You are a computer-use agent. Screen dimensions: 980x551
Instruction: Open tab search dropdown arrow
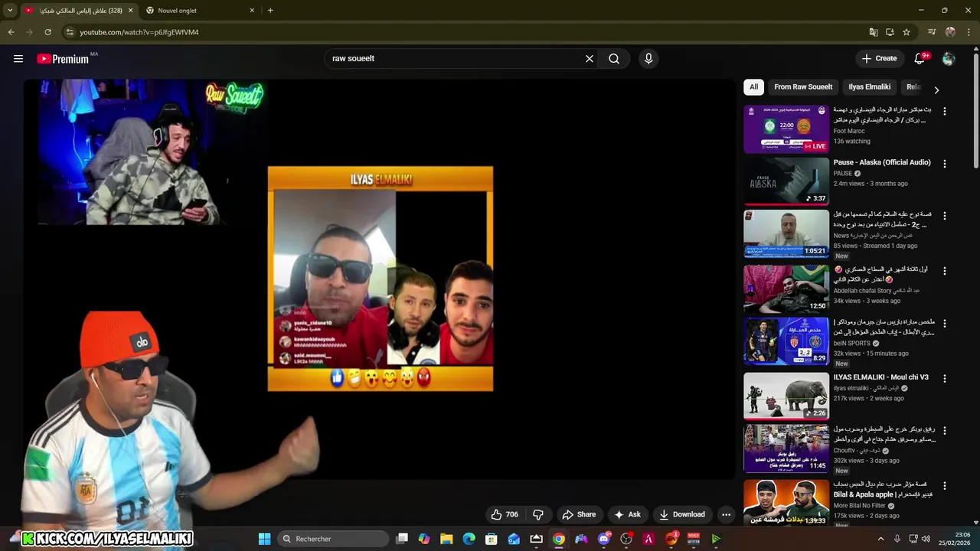coord(10,11)
